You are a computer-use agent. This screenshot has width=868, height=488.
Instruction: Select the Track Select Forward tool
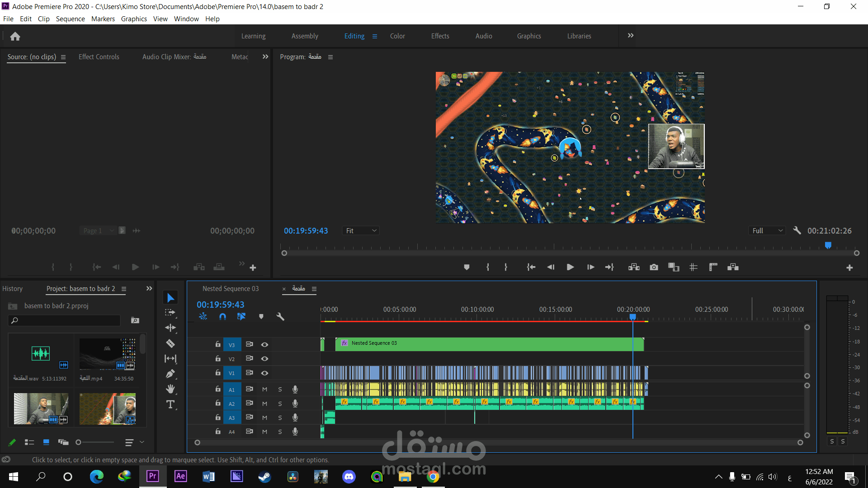click(170, 313)
